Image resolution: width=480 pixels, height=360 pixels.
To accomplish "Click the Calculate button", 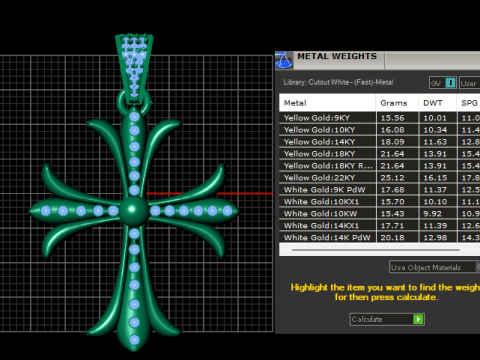I will [387, 319].
